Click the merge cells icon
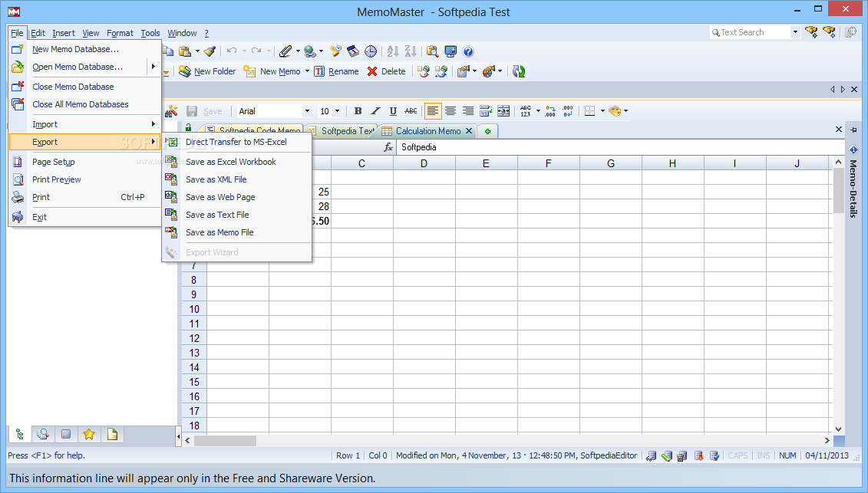Viewport: 868px width, 493px height. tap(503, 111)
